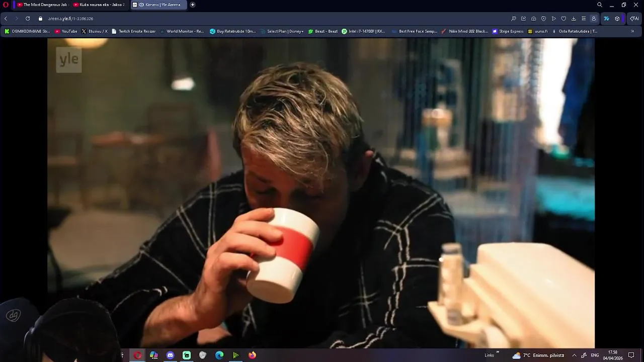Screen dimensions: 644x362
Task: Go back to the previous page
Action: pos(6,19)
